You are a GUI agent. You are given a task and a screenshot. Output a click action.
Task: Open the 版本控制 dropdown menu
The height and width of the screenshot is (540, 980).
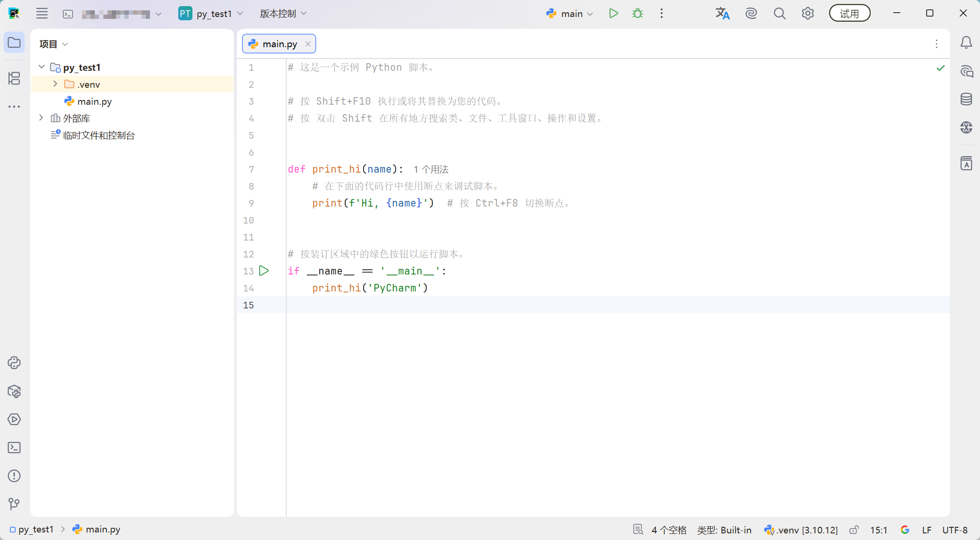pos(283,14)
